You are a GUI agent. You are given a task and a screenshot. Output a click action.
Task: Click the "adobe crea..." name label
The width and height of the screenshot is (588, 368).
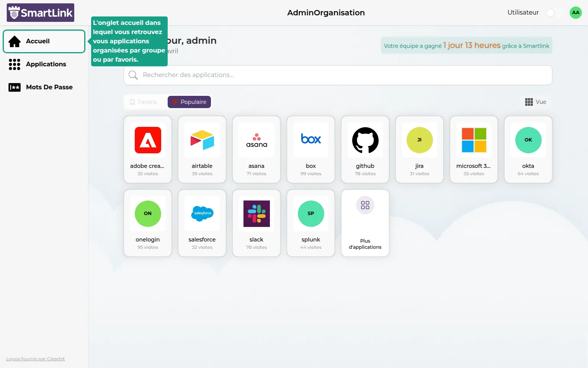point(147,166)
